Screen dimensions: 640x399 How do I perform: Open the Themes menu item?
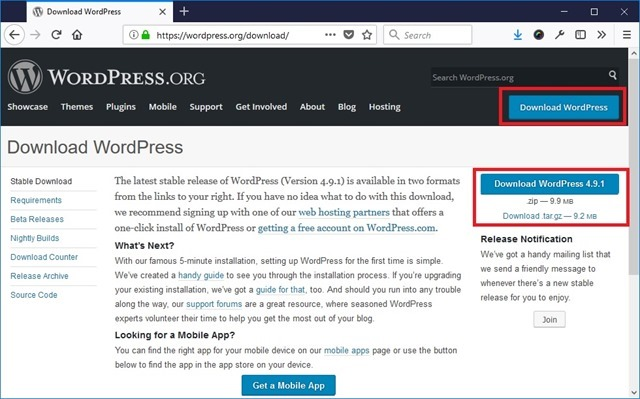coord(77,107)
